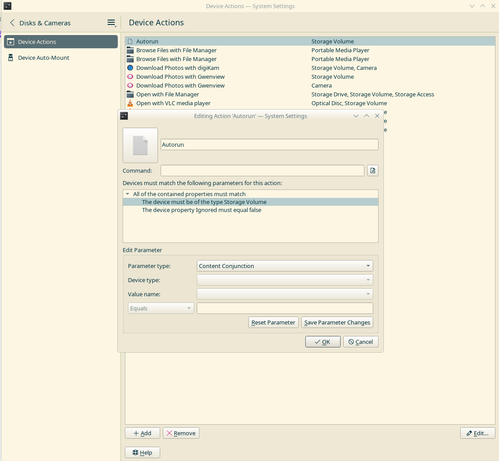The image size is (499, 461).
Task: Click the Edit... button
Action: point(478,433)
